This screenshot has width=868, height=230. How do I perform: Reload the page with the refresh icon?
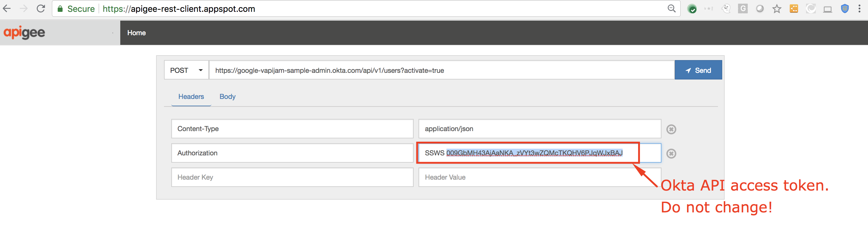41,9
